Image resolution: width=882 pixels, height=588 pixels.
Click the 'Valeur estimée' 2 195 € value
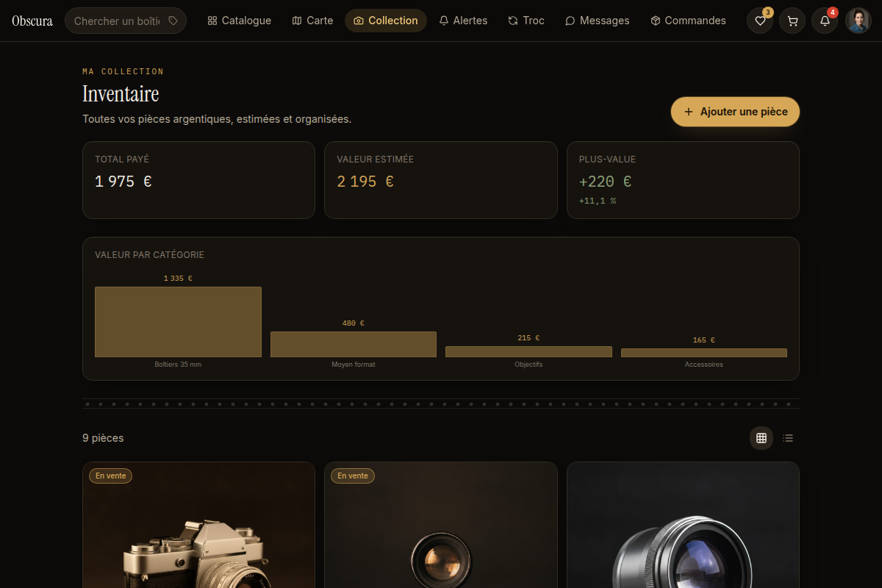pos(365,182)
